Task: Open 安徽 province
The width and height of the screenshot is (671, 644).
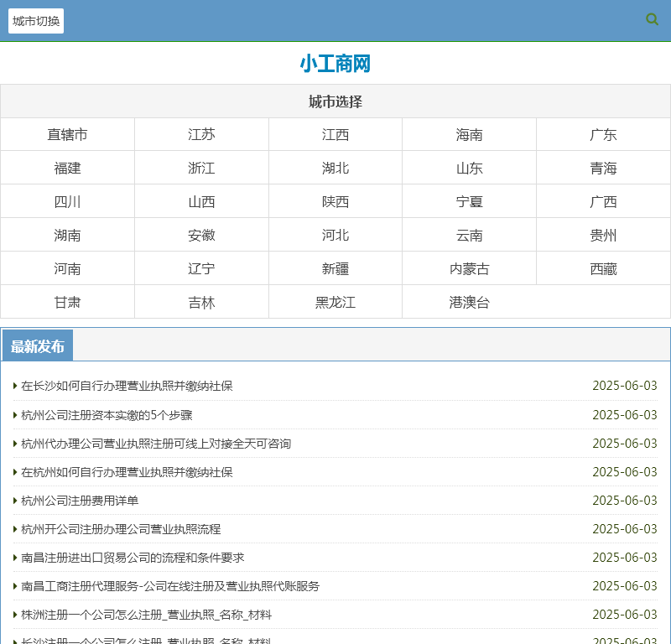Action: (x=201, y=236)
